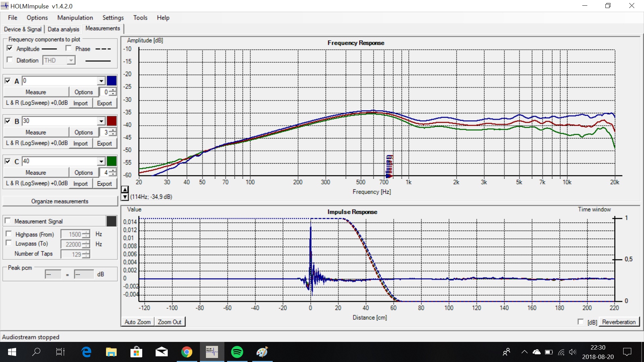Click the Zoom Out button in impulse response
Screen dimensions: 644x362
(x=169, y=321)
